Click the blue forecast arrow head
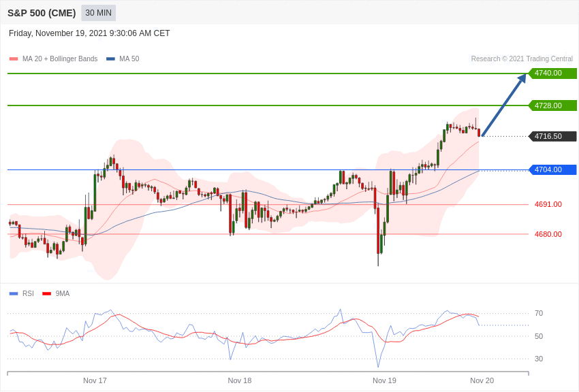The width and height of the screenshot is (579, 392). point(522,78)
